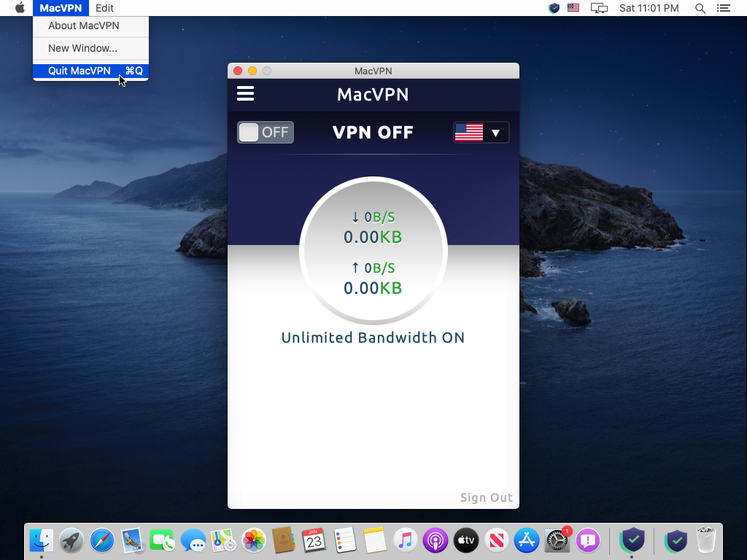Open Feedback Assistant from the dock
The image size is (747, 560).
click(588, 540)
